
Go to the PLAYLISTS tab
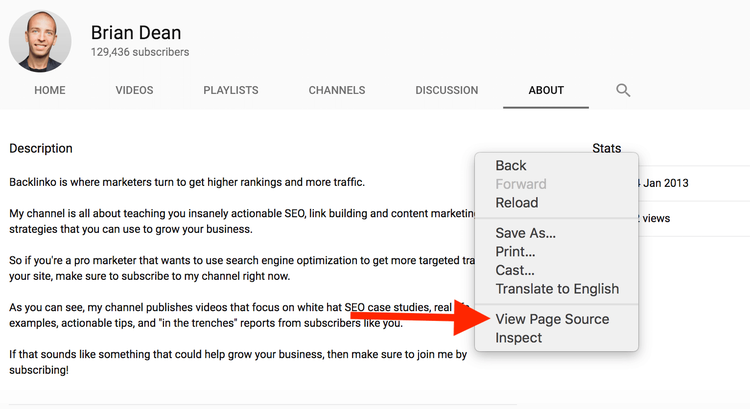pos(231,90)
